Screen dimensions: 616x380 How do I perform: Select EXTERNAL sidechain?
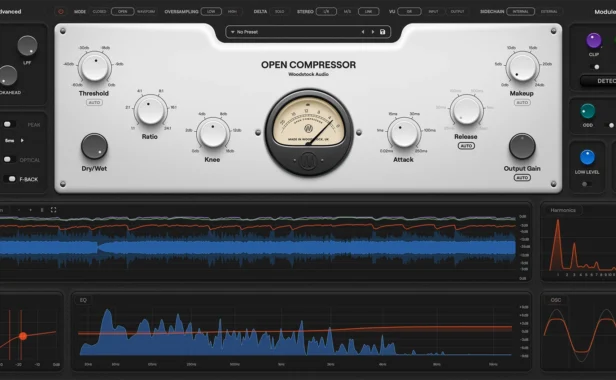[x=549, y=12]
